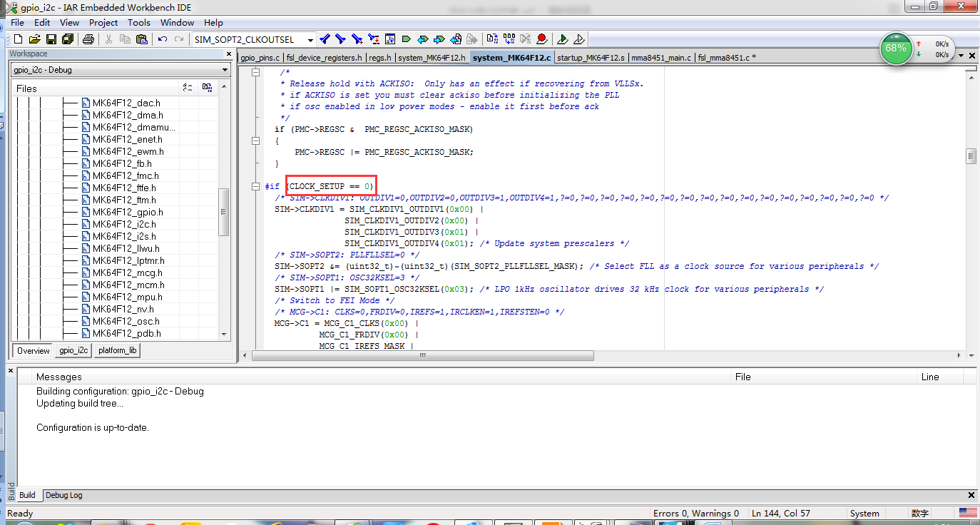Compile the current file with the Compile icon
The image size is (980, 525).
point(492,39)
